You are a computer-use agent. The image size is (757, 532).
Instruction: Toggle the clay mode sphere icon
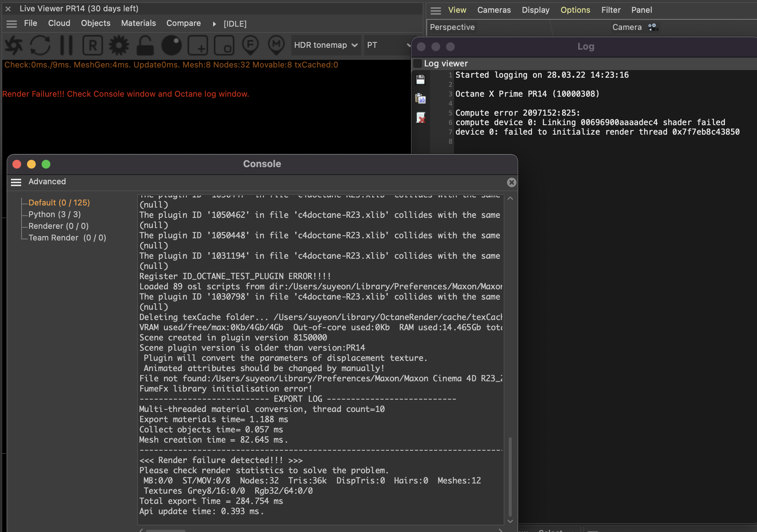pos(172,45)
